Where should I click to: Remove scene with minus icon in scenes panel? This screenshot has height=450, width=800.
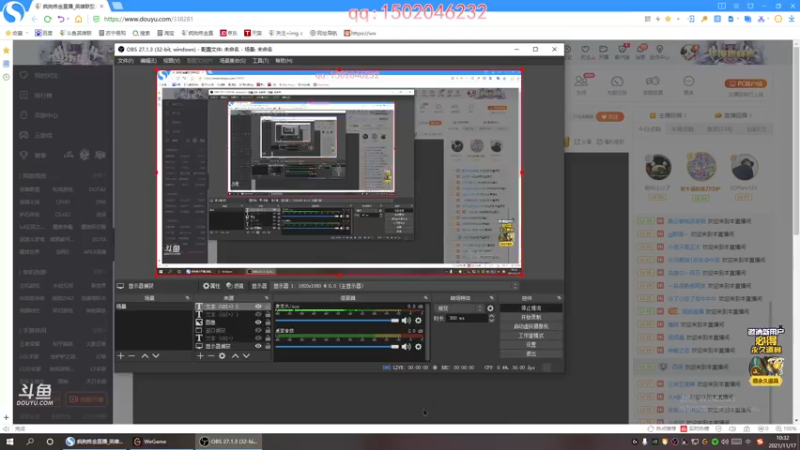tap(132, 356)
